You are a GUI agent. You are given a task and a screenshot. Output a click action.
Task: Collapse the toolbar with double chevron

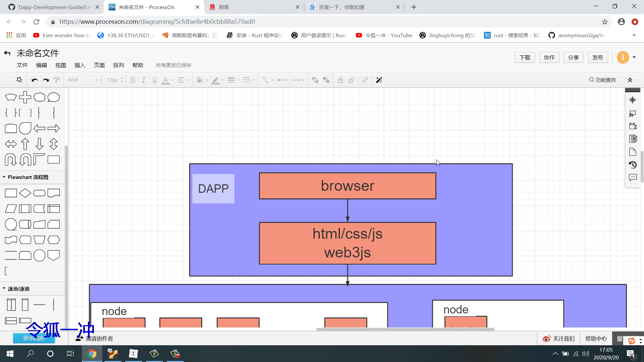[630, 80]
